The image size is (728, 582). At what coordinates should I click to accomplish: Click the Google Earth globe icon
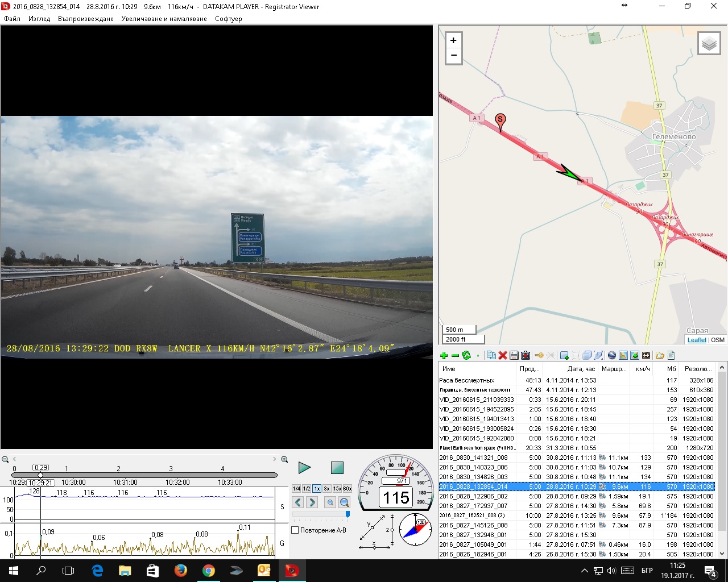[612, 355]
